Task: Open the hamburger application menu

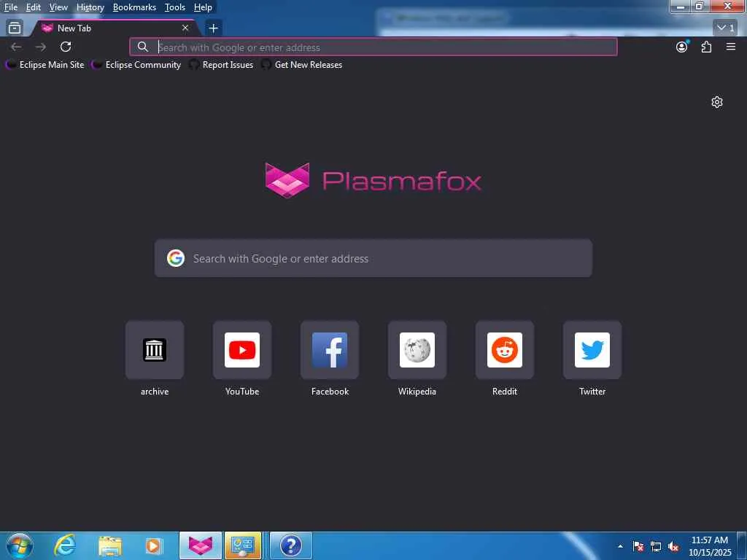Action: pos(731,47)
